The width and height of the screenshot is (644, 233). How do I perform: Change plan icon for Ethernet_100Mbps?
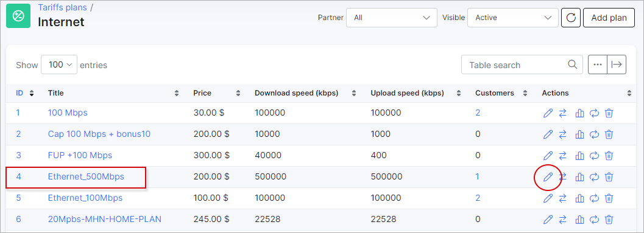click(563, 198)
